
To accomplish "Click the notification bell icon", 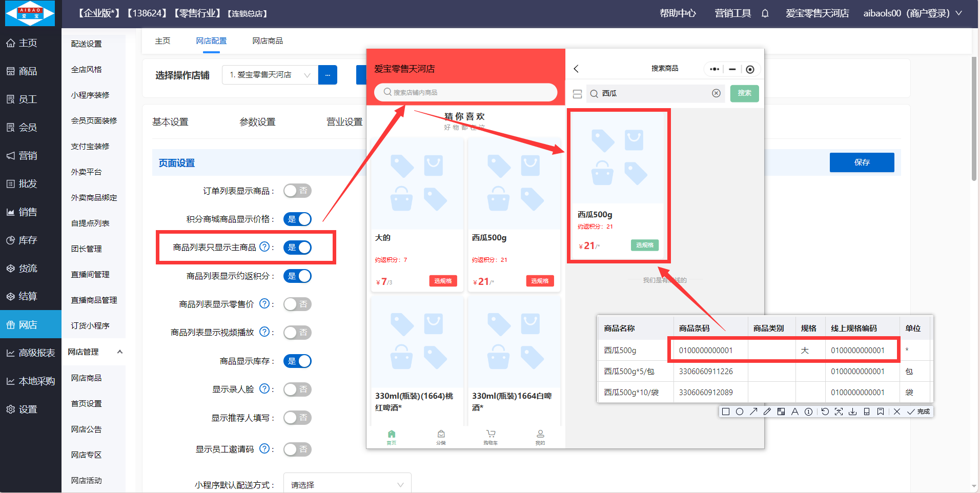I will coord(765,13).
